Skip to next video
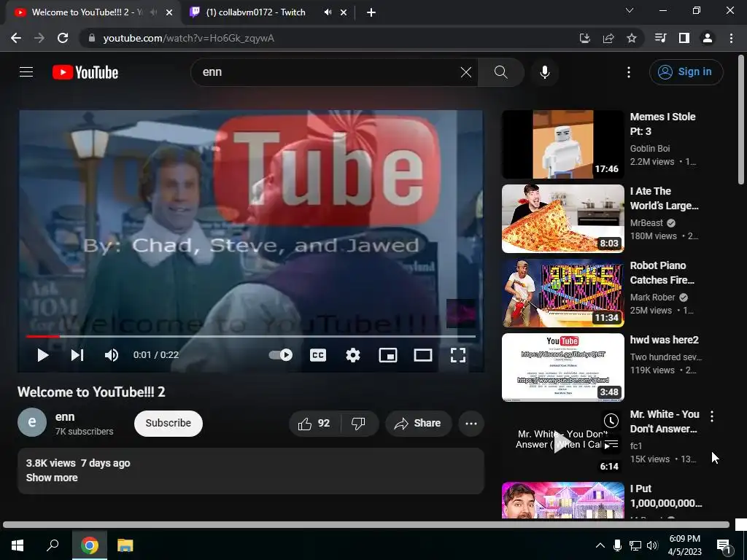This screenshot has width=747, height=560. click(77, 355)
